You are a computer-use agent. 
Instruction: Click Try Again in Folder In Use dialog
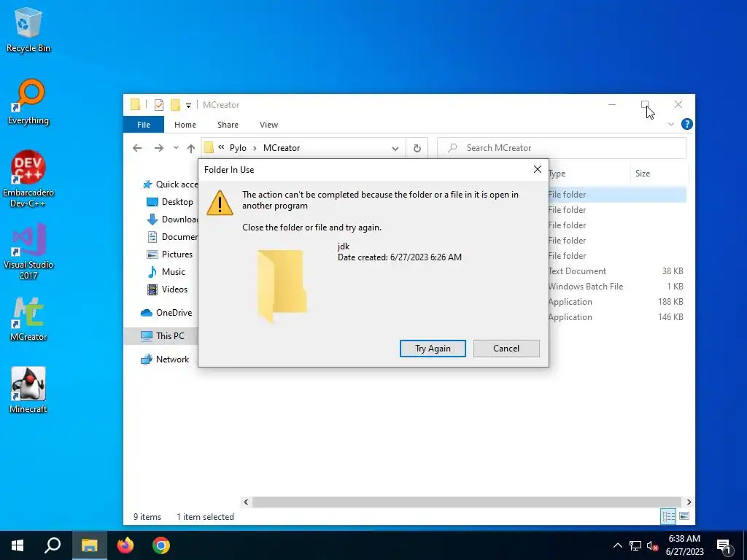coord(433,348)
